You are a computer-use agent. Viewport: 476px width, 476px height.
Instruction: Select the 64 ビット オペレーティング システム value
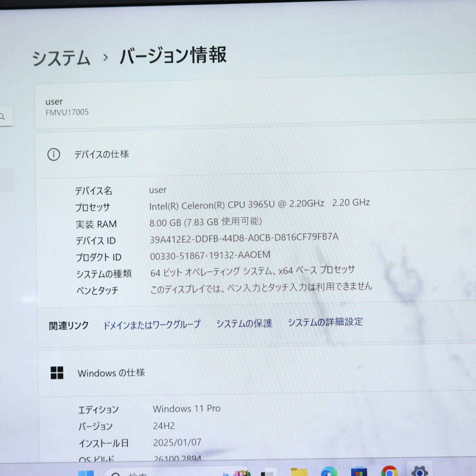253,271
